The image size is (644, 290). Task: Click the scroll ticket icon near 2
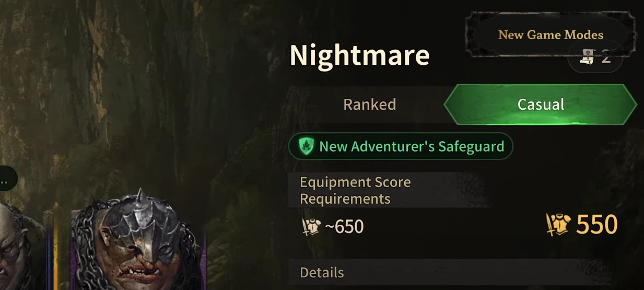pyautogui.click(x=588, y=57)
